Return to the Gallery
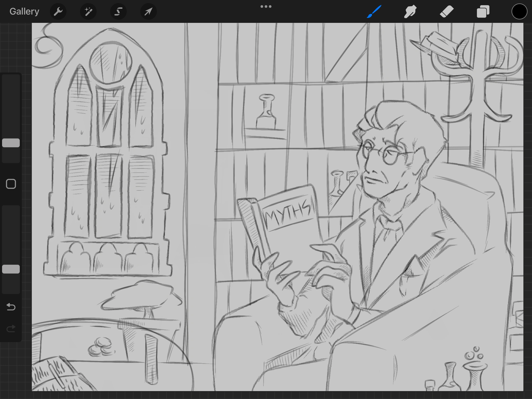532x399 pixels. (24, 11)
